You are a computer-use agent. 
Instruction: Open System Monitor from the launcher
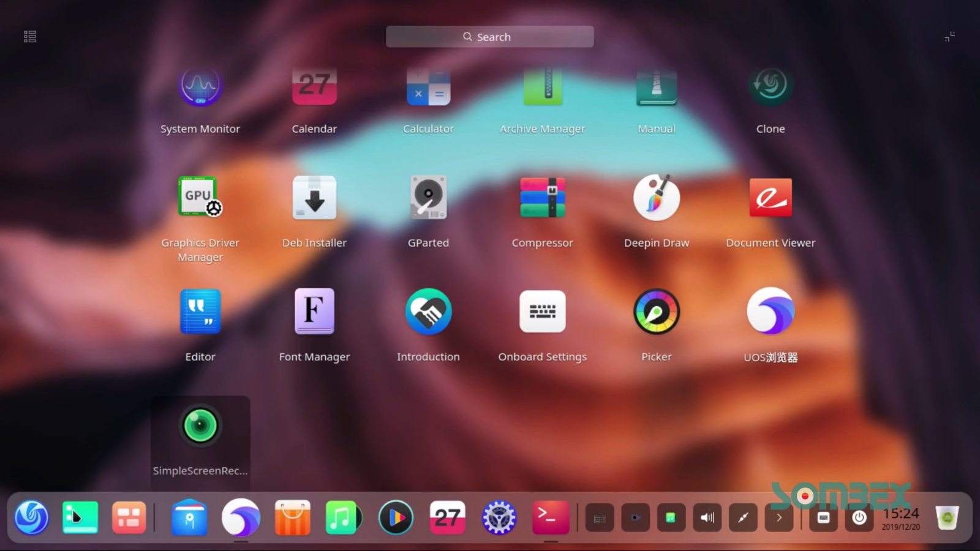[200, 86]
